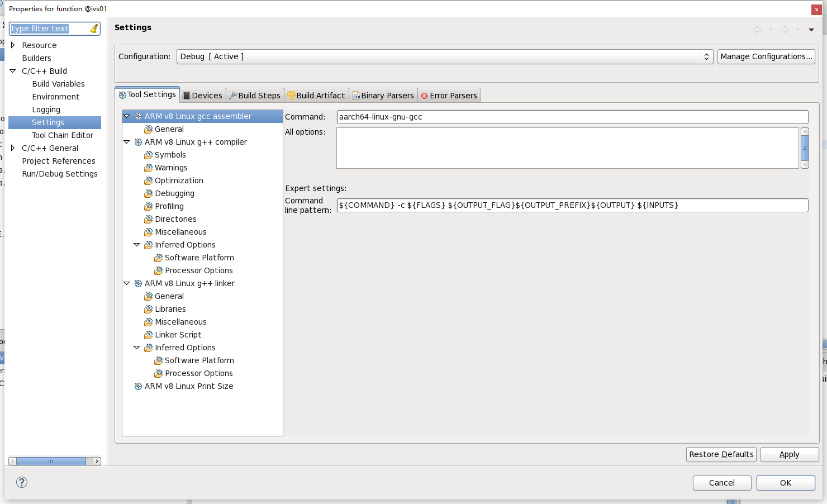827x504 pixels.
Task: Apply the current settings changes
Action: tap(790, 454)
